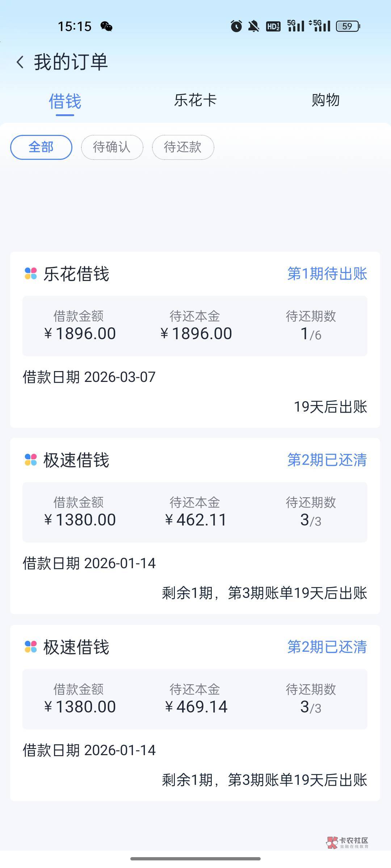
Task: Open 第2期已还清 on the ¥469.14 order
Action: pyautogui.click(x=327, y=647)
